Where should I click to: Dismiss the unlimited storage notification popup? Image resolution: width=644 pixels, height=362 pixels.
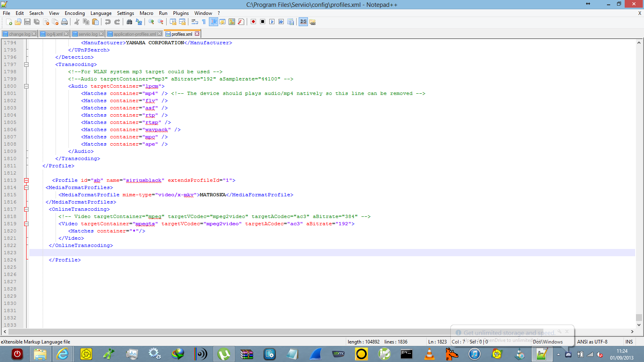point(567,331)
